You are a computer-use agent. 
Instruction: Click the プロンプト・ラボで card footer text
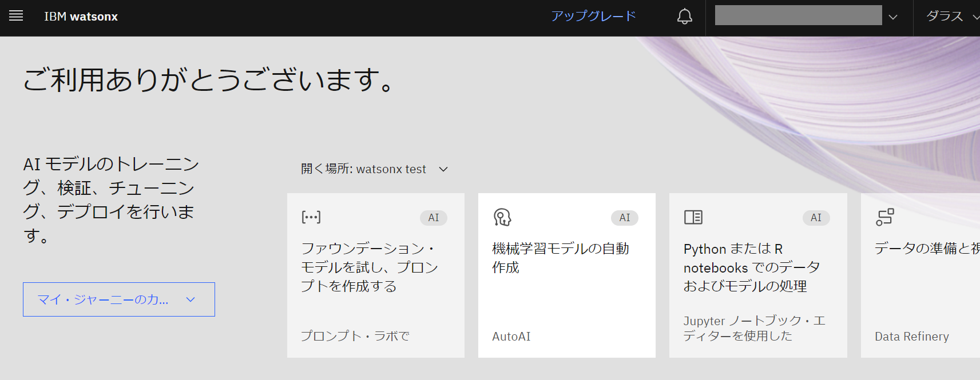click(355, 336)
